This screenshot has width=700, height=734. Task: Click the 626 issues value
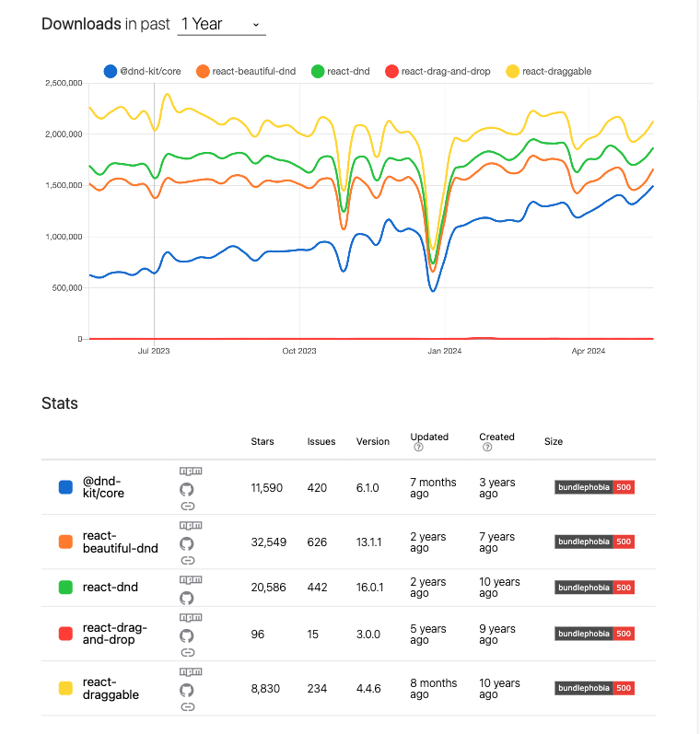point(317,542)
